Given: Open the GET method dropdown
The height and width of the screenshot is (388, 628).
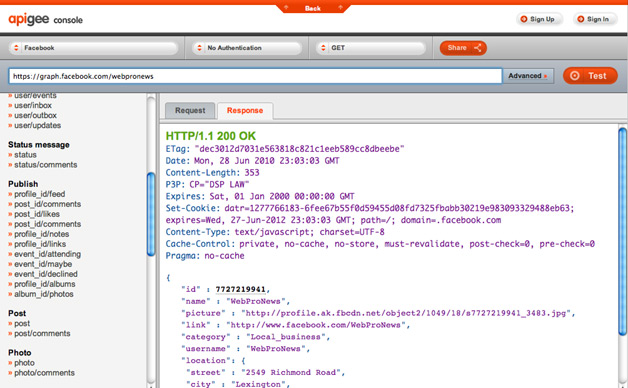Looking at the screenshot, I should point(370,48).
